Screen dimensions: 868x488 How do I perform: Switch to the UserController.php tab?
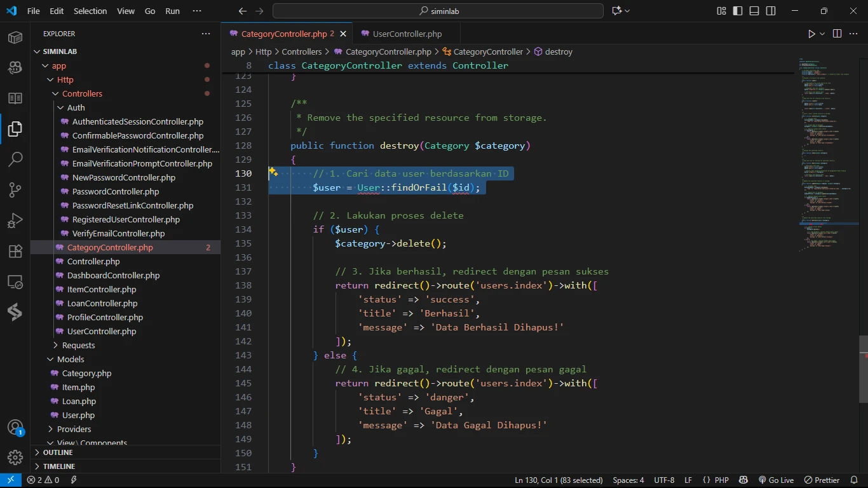point(407,34)
